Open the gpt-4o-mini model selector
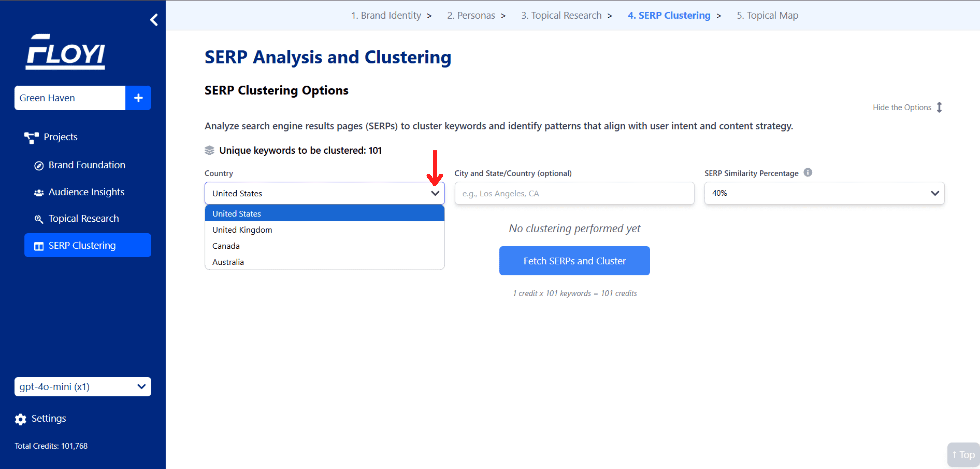Screen dimensions: 980x469 click(82, 387)
